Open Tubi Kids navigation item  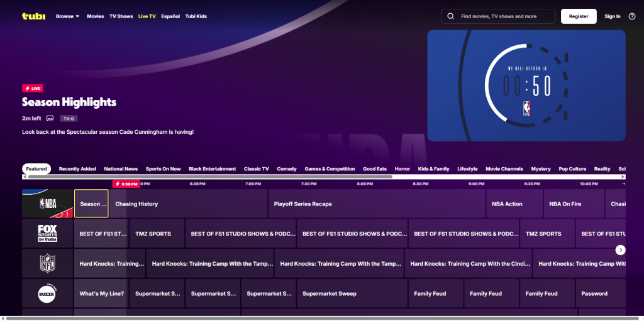(196, 16)
